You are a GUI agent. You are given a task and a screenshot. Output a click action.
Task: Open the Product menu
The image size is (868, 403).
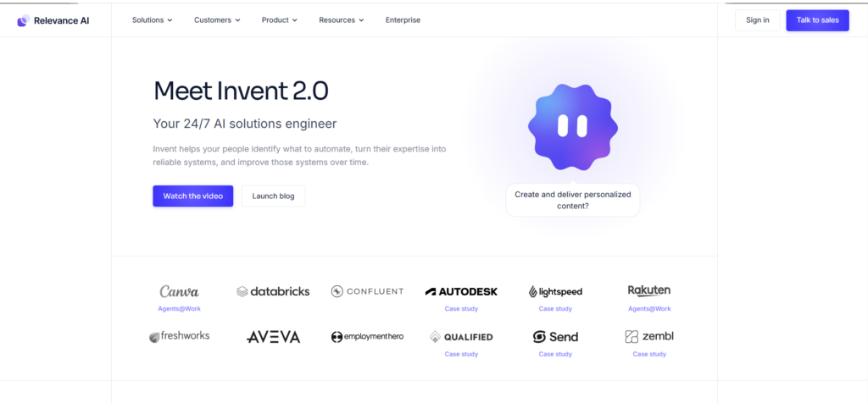point(280,20)
